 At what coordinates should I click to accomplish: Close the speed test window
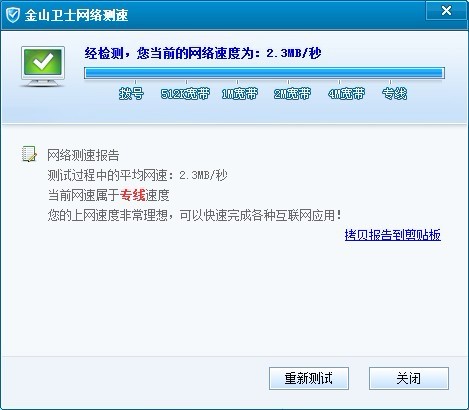[446, 10]
